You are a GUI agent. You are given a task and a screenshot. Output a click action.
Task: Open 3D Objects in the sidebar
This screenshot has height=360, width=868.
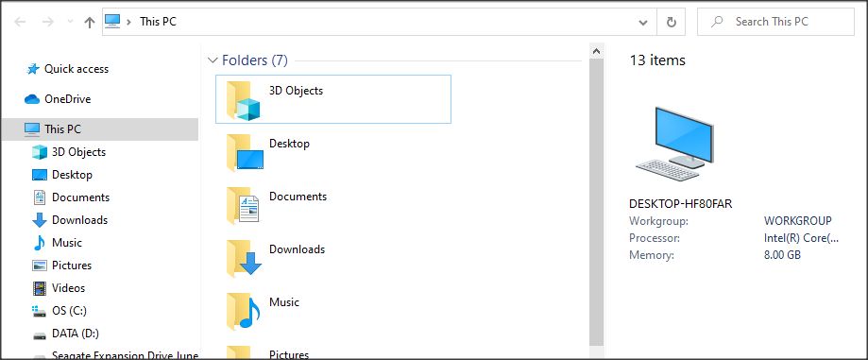click(x=78, y=152)
